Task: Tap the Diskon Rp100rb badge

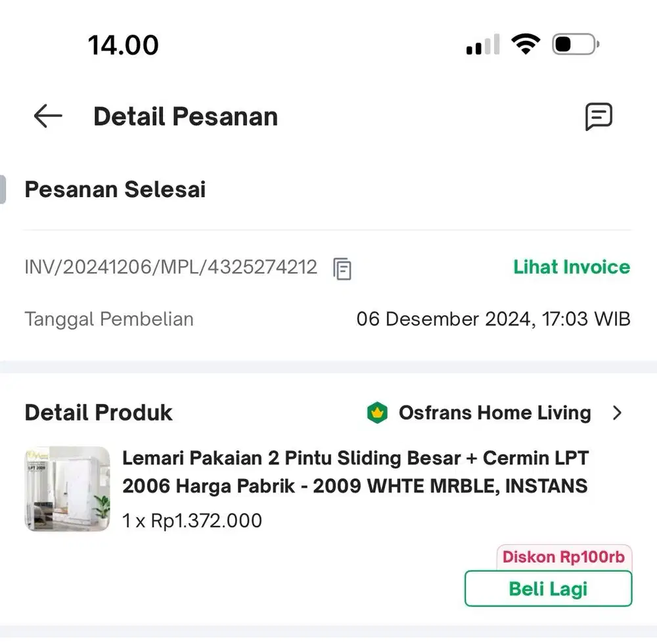Action: coord(564,557)
